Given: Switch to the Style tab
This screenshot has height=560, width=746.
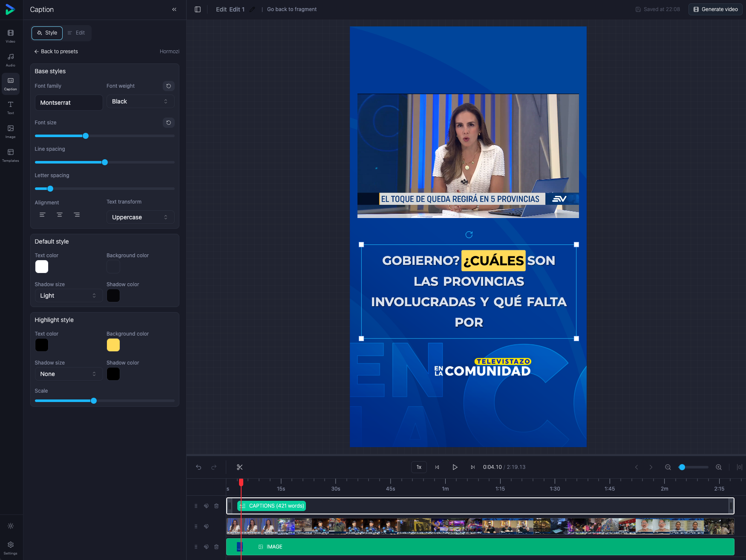Looking at the screenshot, I should tap(47, 33).
